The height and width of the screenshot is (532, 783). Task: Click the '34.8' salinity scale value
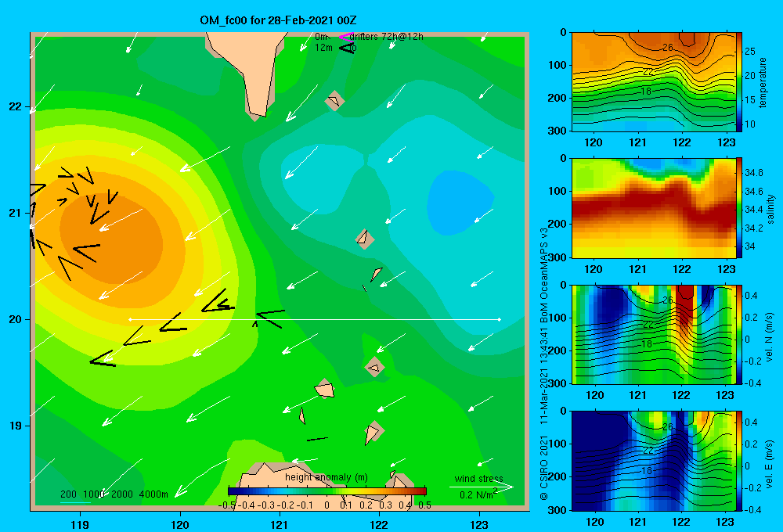[x=753, y=173]
